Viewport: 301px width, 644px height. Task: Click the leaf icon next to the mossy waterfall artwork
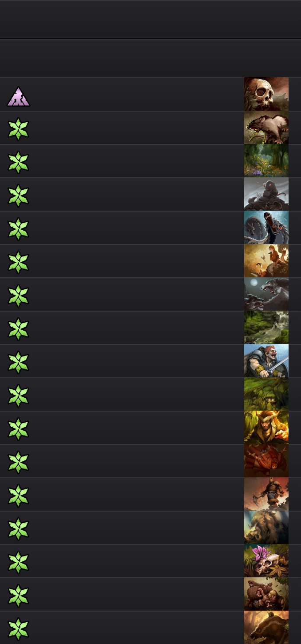[x=18, y=329]
